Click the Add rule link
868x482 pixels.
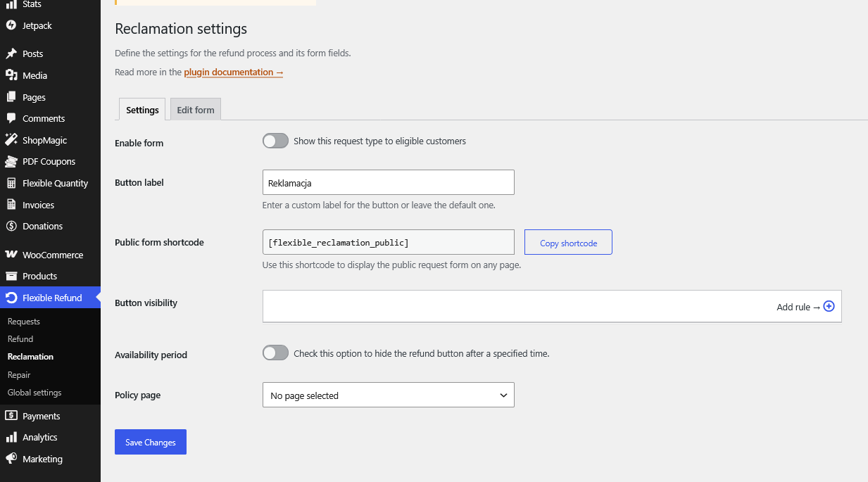point(798,307)
